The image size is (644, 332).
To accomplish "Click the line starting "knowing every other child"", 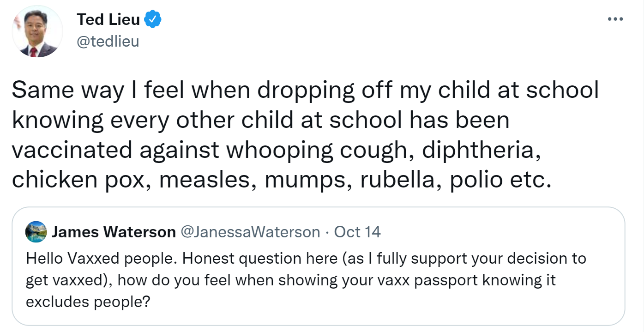I will click(x=261, y=121).
